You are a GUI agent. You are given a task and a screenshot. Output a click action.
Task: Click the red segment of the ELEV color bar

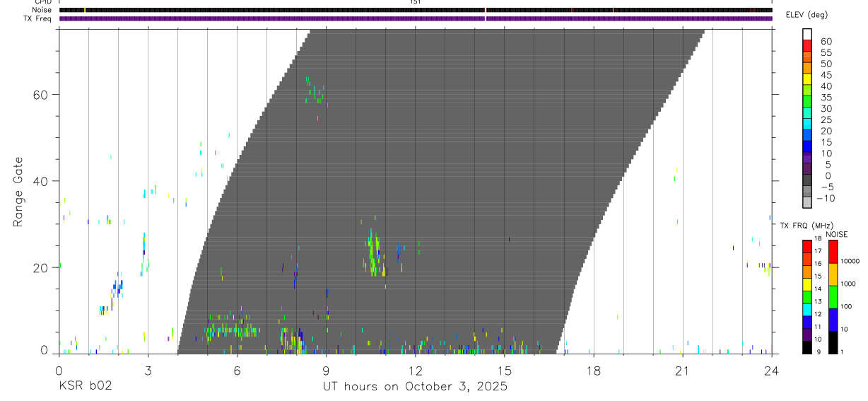click(x=807, y=46)
